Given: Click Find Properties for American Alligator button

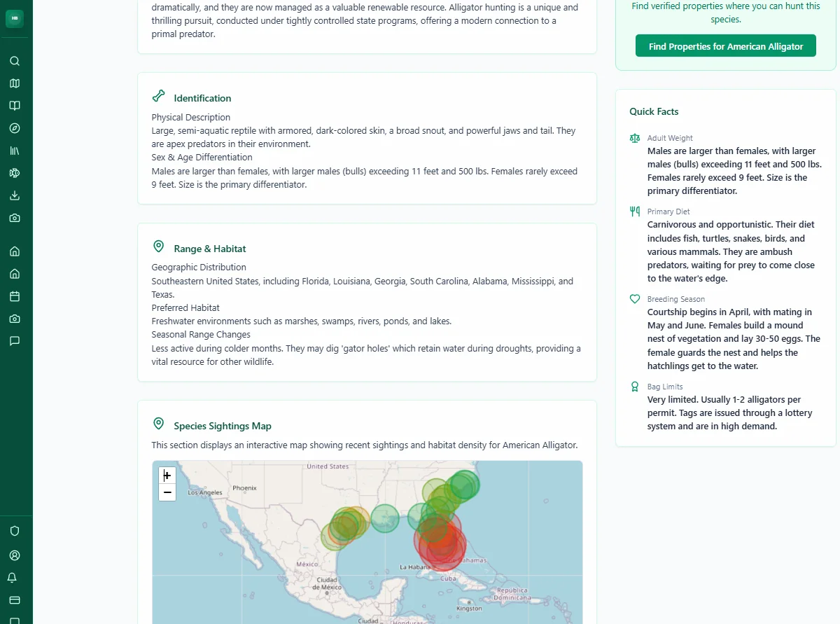Looking at the screenshot, I should tap(726, 46).
